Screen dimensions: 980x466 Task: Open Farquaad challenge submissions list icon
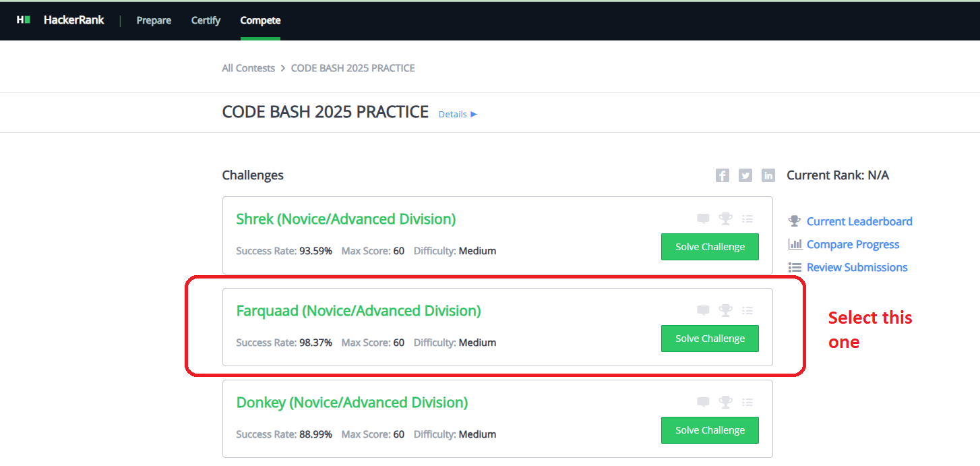pyautogui.click(x=747, y=310)
